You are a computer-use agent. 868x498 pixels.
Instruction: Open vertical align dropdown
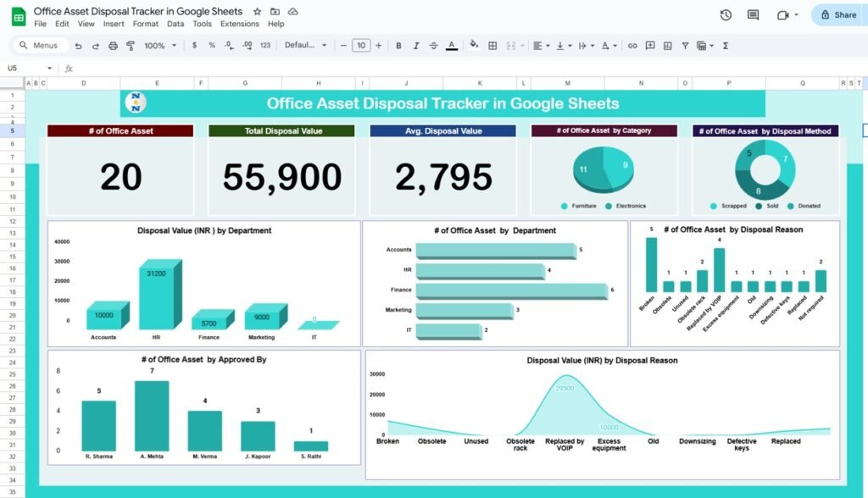coord(564,46)
